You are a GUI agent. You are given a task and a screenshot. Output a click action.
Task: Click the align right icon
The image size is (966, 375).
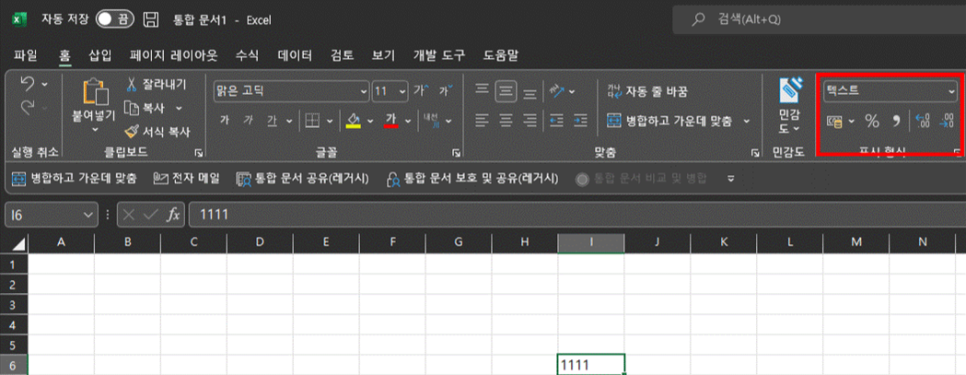click(529, 121)
